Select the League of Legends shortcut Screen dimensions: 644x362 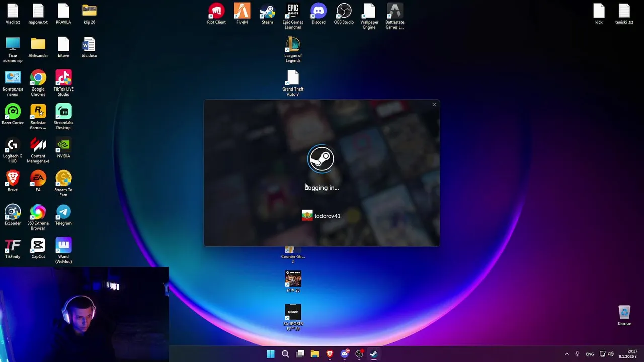[x=293, y=50]
